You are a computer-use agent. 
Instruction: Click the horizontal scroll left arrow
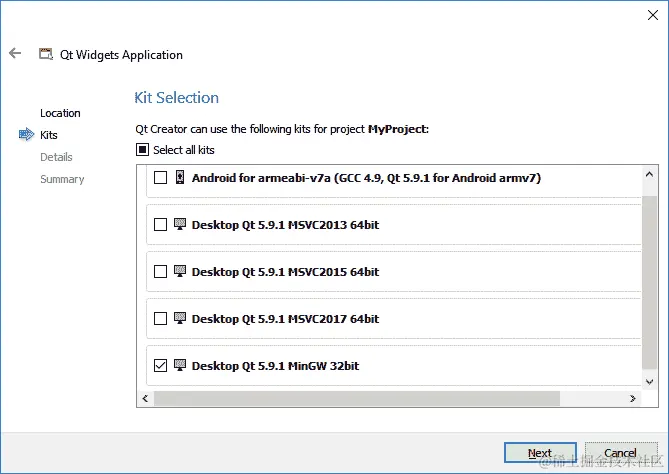click(x=145, y=398)
